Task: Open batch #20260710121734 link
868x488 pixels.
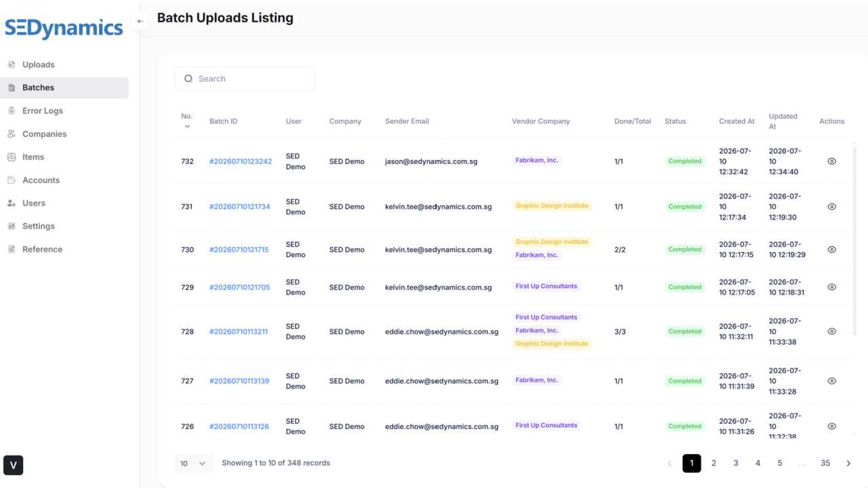Action: (x=239, y=207)
